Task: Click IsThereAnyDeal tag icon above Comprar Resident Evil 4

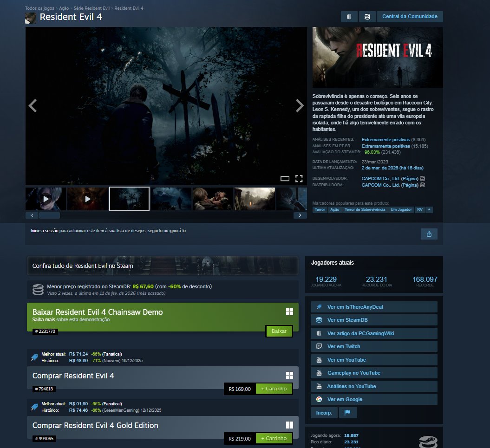Action: (34, 357)
